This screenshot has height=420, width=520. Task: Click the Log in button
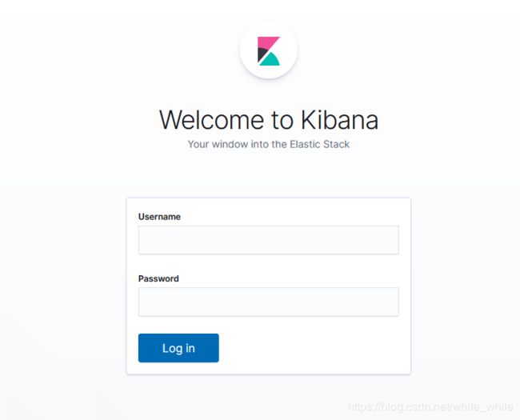(178, 348)
